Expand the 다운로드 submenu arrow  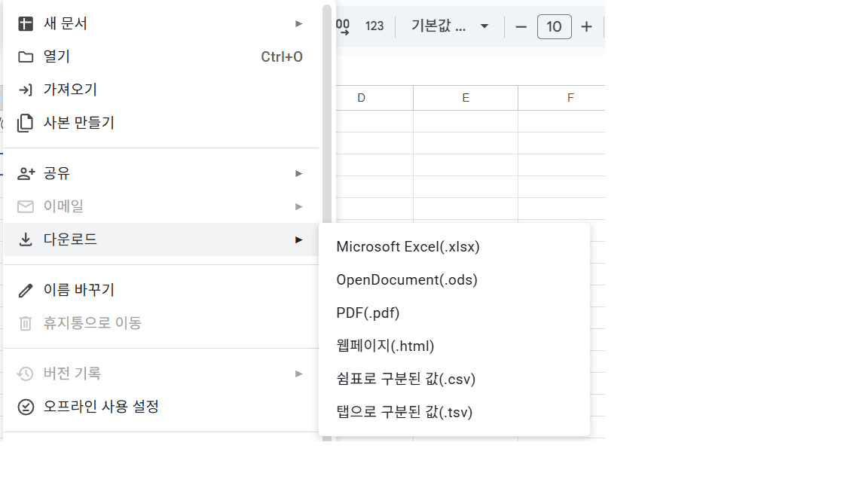(299, 239)
